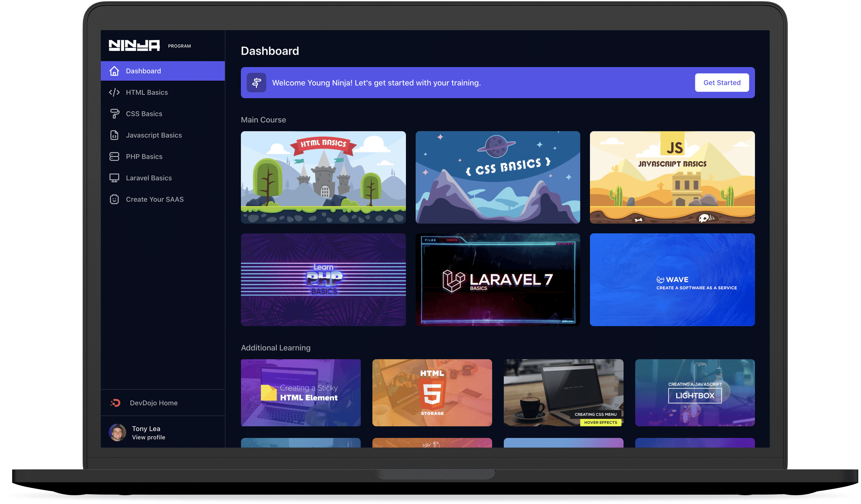Click the CSS Basics paint roller icon
The image size is (861, 504).
point(114,114)
